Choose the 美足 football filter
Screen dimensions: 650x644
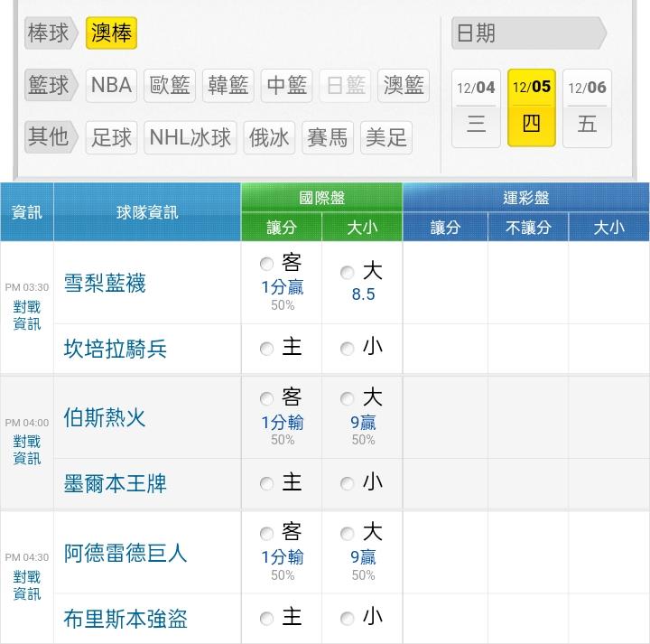pos(386,137)
